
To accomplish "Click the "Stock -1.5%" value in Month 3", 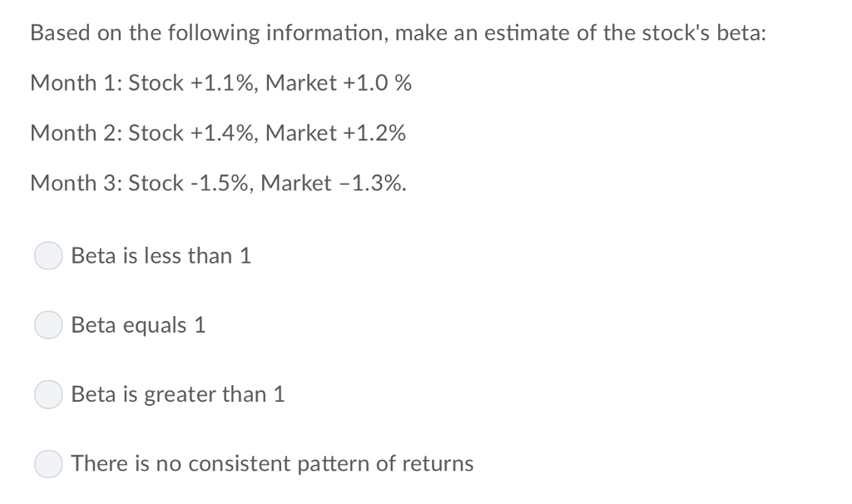I will [x=190, y=183].
